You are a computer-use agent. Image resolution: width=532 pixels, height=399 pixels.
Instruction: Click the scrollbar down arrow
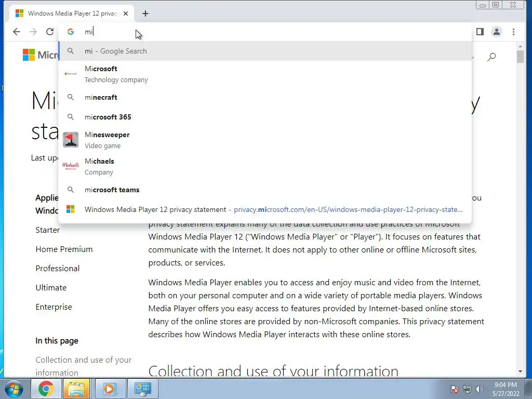(520, 371)
